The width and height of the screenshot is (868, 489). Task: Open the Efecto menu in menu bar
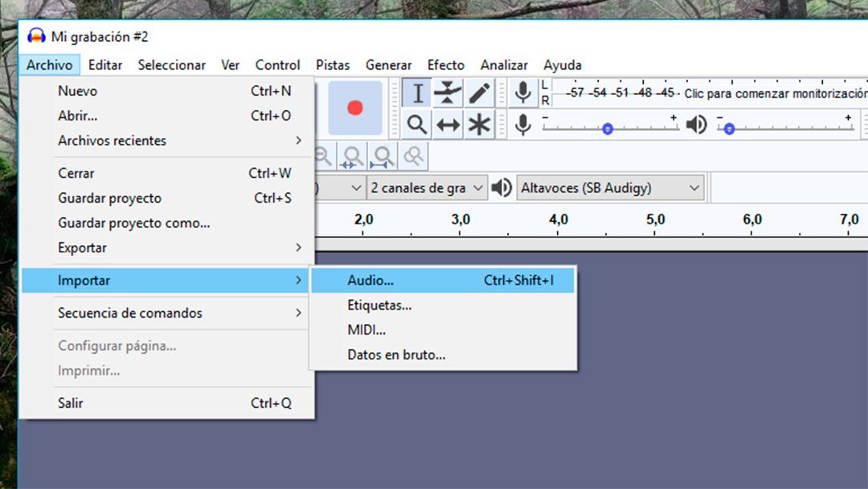(x=445, y=65)
